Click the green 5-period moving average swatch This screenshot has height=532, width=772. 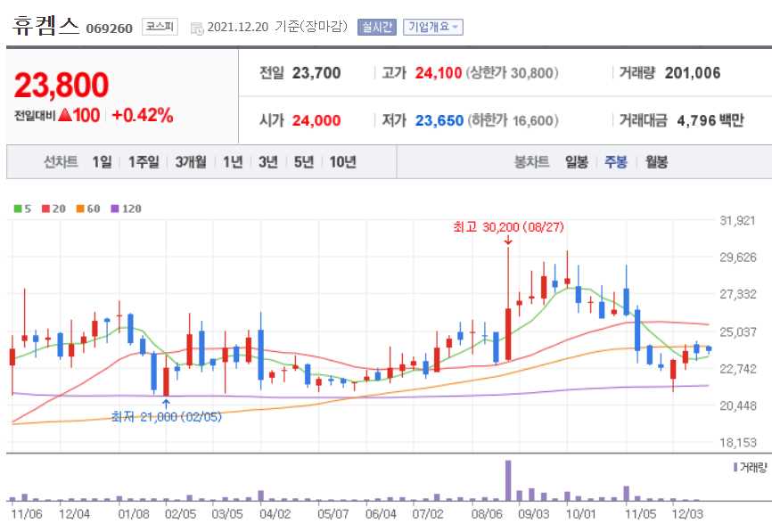click(x=18, y=209)
